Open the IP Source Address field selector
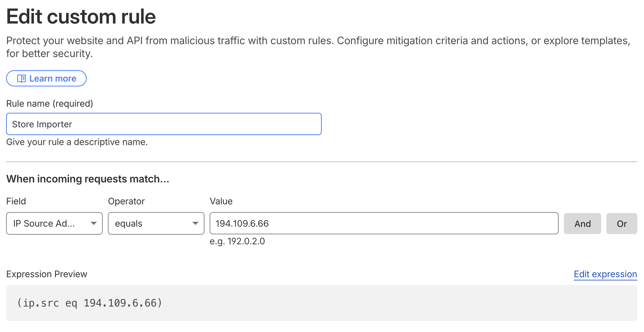 54,223
